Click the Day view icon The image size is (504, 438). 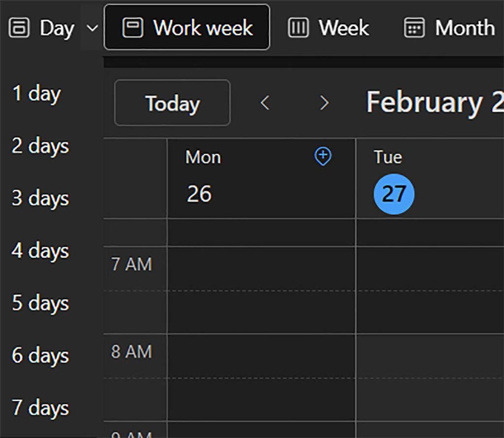pos(19,28)
